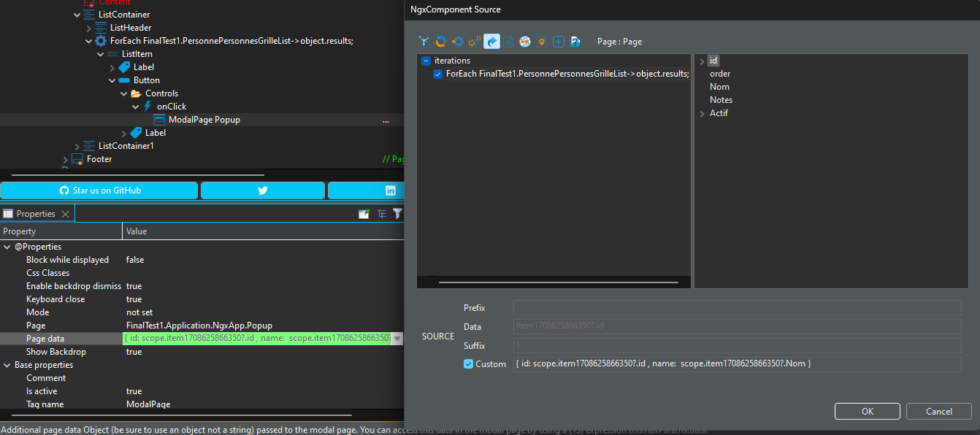
Task: Click the Custom expression input field
Action: tap(737, 363)
